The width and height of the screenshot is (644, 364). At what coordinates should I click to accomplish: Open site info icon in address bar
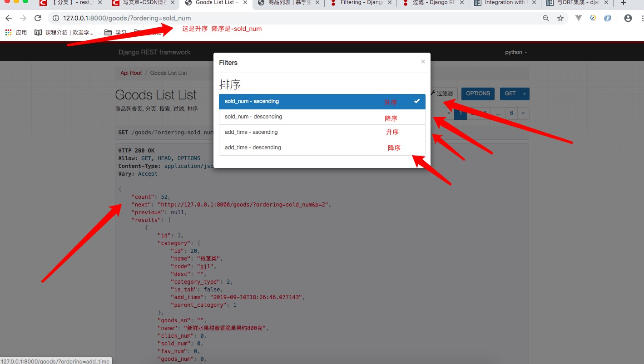click(56, 18)
